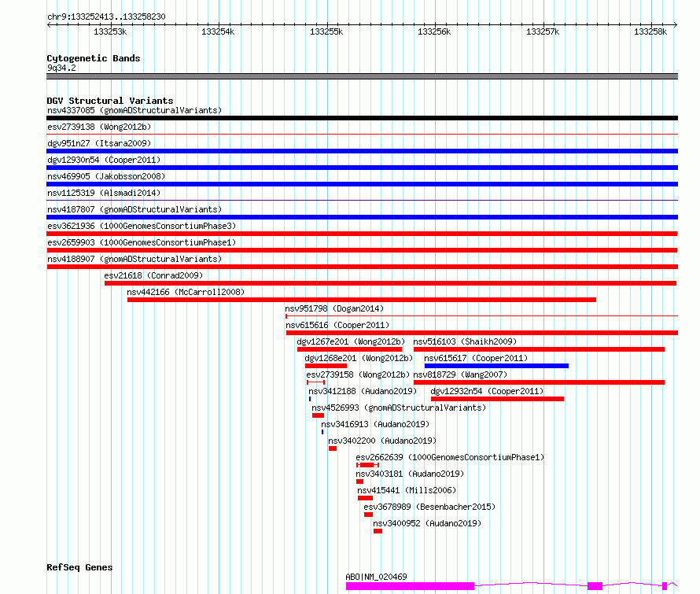
Task: Click nsv415441 (Mills2006) label
Action: click(x=407, y=490)
